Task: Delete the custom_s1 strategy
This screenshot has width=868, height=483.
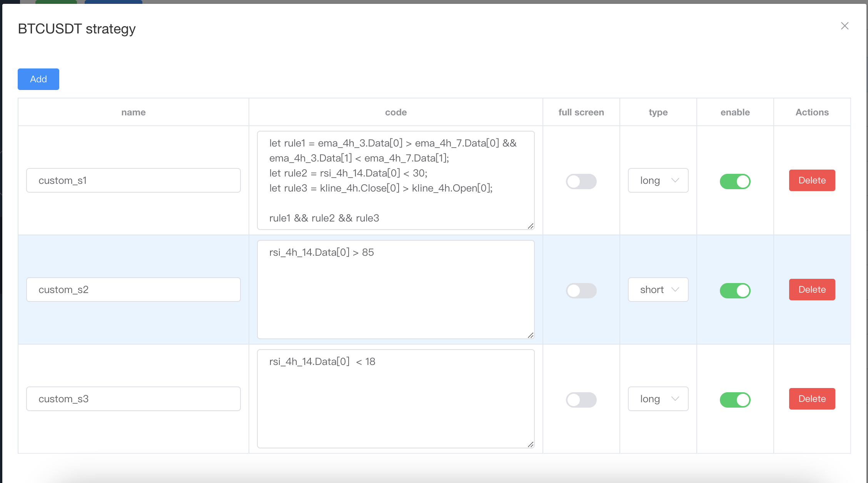Action: [x=812, y=180]
